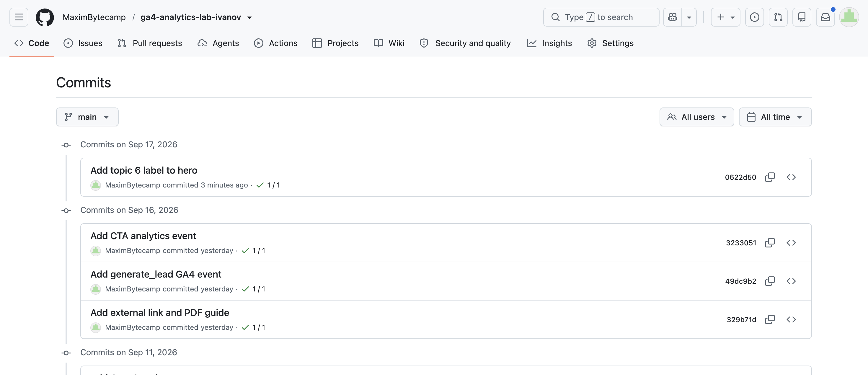Browse repository at commit 3233051
Screen dimensions: 868x375
point(791,243)
